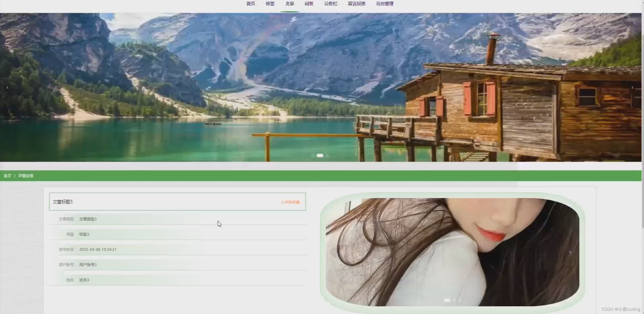The height and width of the screenshot is (314, 644).
Task: Select second article image indicator dot
Action: [x=454, y=300]
